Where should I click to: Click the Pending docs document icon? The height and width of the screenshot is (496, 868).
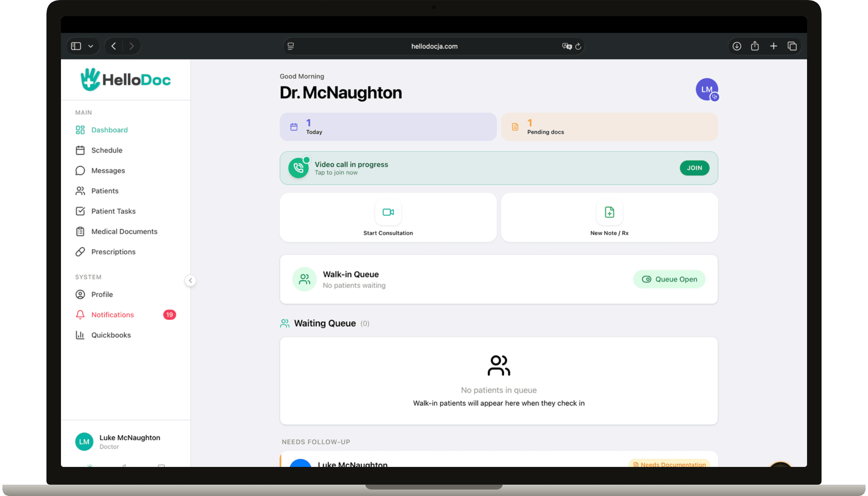coord(515,127)
